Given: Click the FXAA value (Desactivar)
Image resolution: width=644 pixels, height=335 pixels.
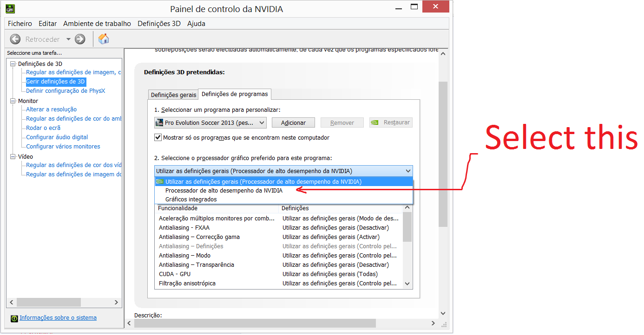Looking at the screenshot, I should 335,228.
